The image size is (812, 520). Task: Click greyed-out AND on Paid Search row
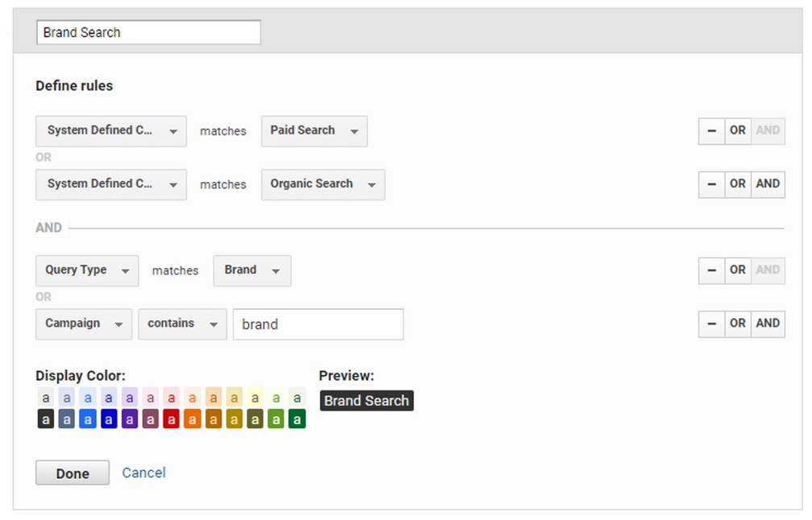pos(768,131)
